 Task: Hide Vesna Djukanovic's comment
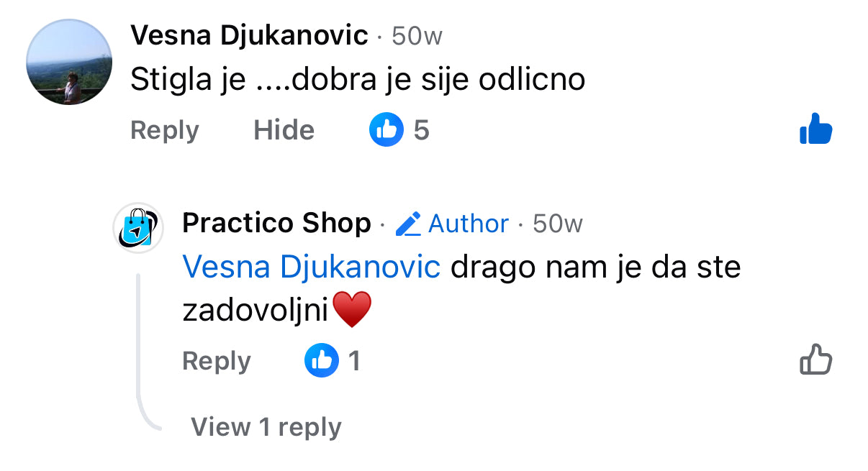(284, 130)
